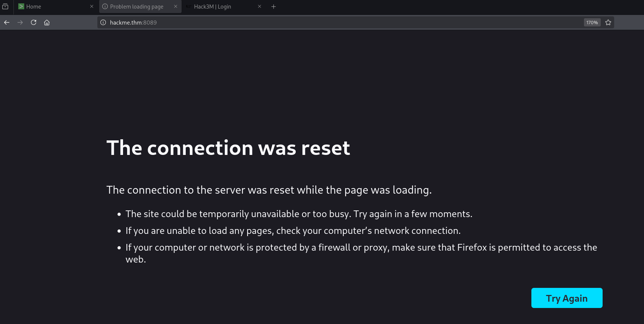Open a new tab with plus button
Image resolution: width=644 pixels, height=324 pixels.
click(274, 7)
